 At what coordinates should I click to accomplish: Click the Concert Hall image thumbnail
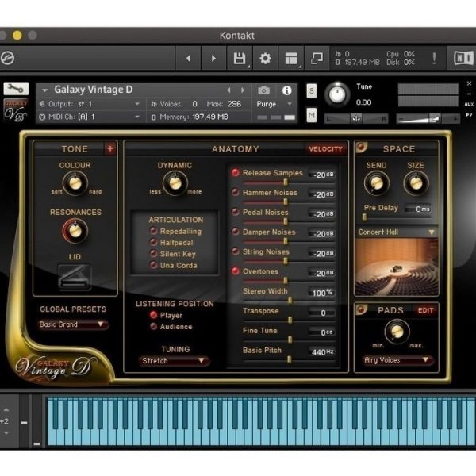click(397, 267)
